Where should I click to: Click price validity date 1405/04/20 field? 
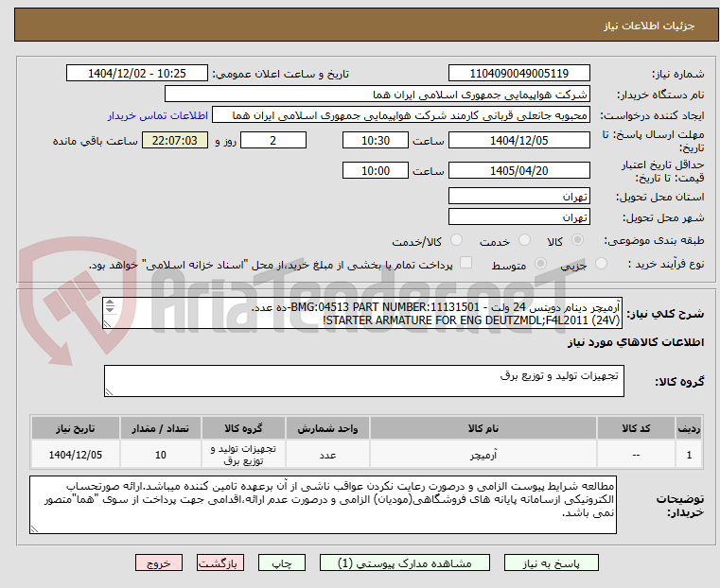pyautogui.click(x=518, y=170)
